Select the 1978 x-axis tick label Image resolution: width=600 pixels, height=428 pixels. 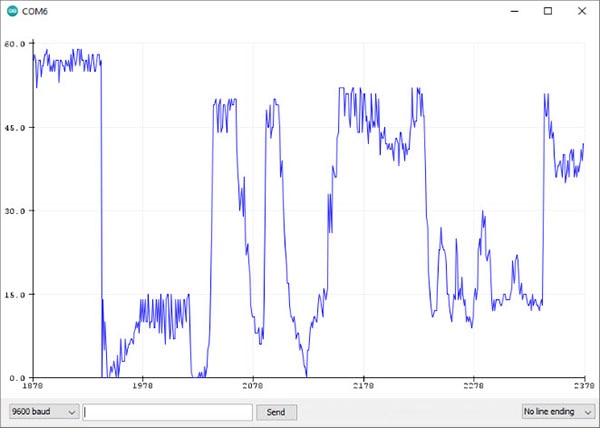[143, 385]
